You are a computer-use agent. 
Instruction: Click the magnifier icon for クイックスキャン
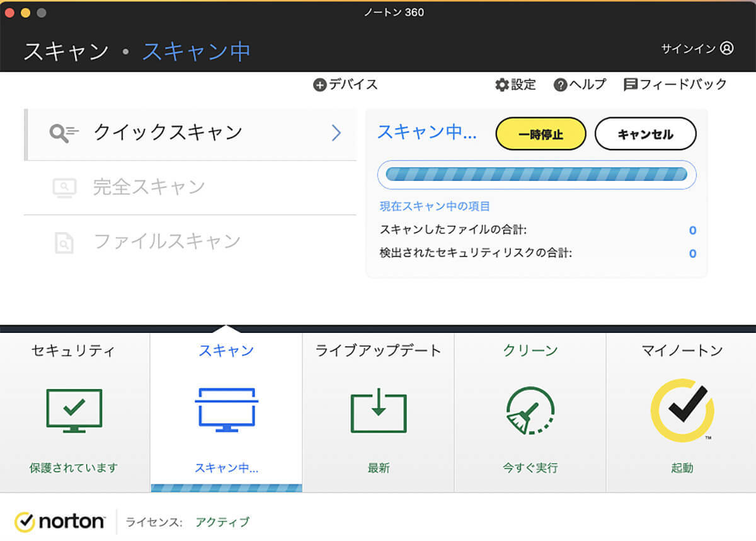coord(64,132)
